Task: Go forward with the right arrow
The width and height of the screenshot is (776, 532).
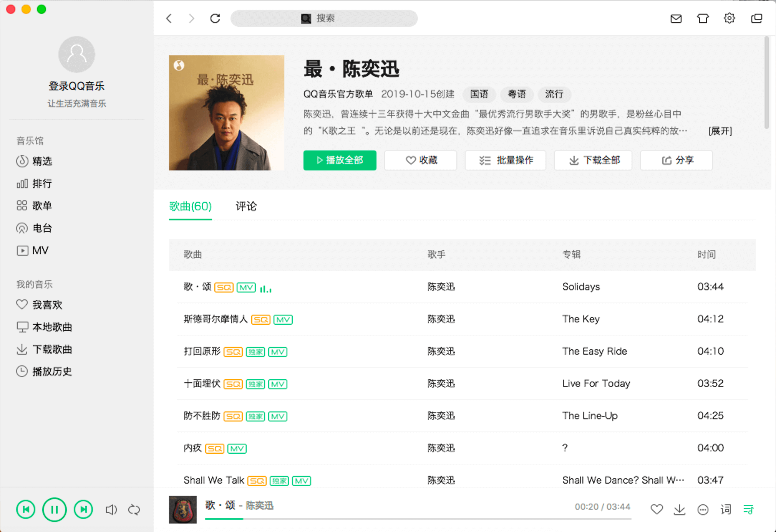Action: tap(191, 18)
